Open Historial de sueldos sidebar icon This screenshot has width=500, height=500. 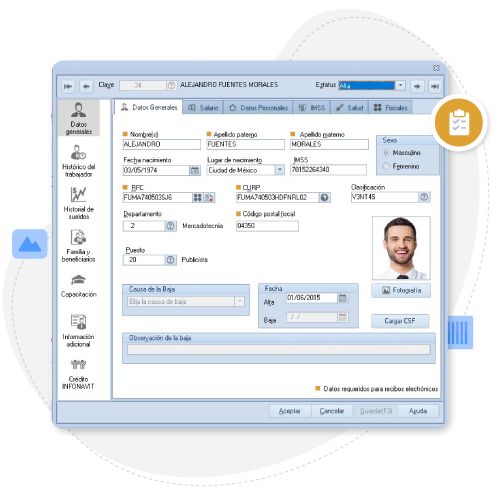point(79,194)
